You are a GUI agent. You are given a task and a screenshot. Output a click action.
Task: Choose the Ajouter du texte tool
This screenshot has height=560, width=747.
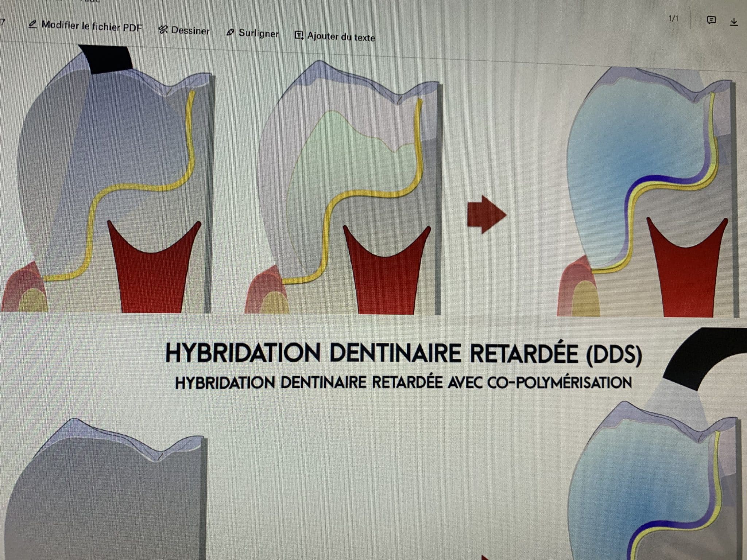point(335,36)
